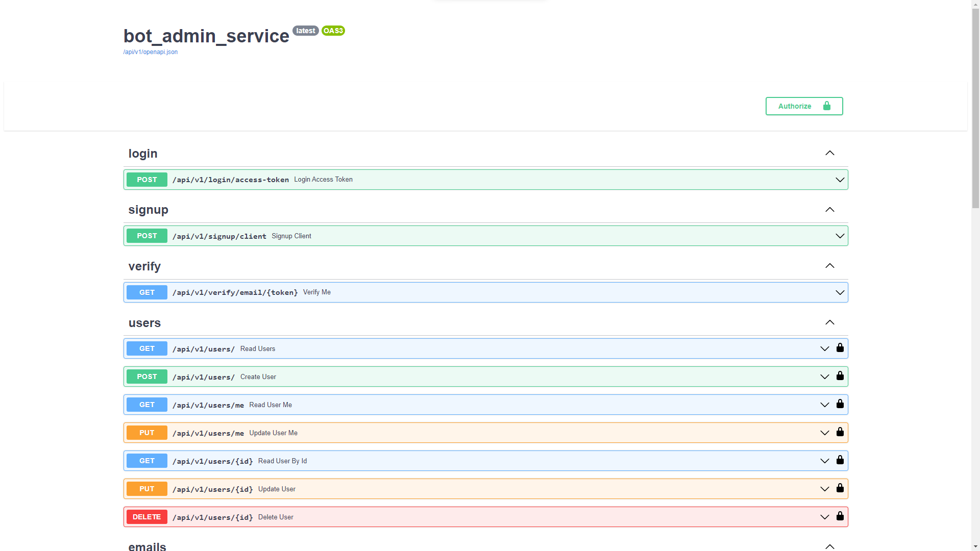Viewport: 980px width, 551px height.
Task: Click lock icon on Update User row
Action: (x=840, y=488)
